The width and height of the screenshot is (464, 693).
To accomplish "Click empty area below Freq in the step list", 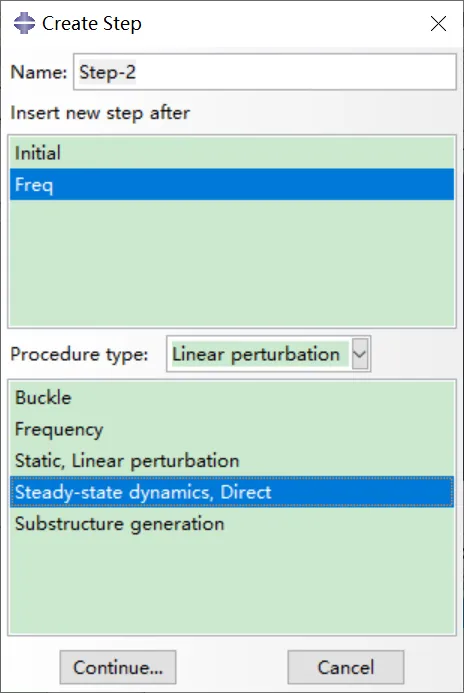I will point(232,263).
